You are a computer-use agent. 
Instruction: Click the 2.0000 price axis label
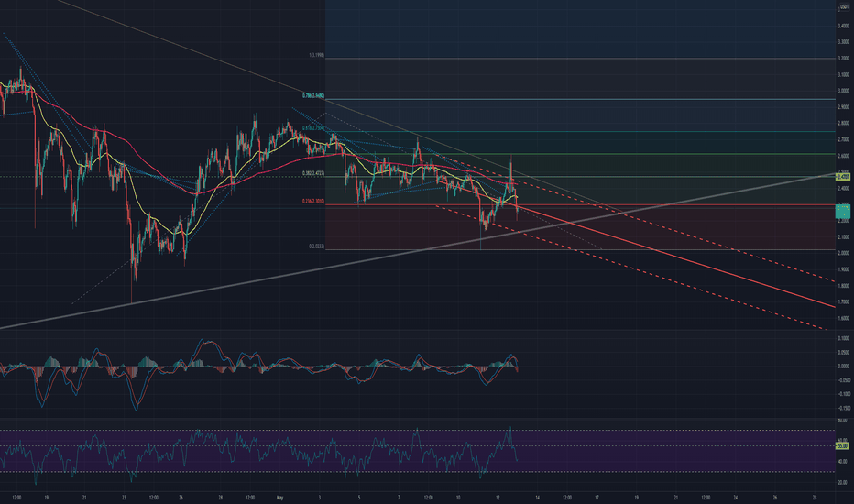click(843, 253)
